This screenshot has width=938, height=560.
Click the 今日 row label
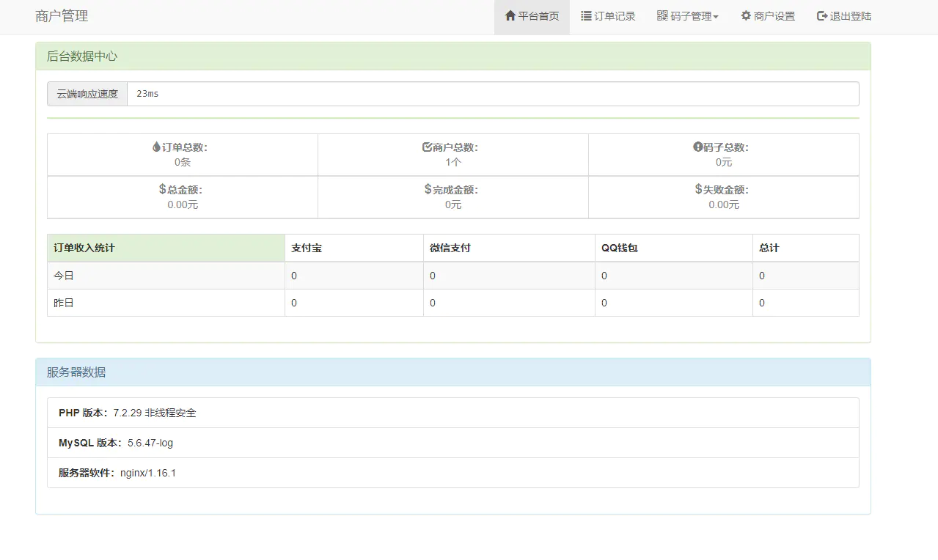click(x=62, y=275)
